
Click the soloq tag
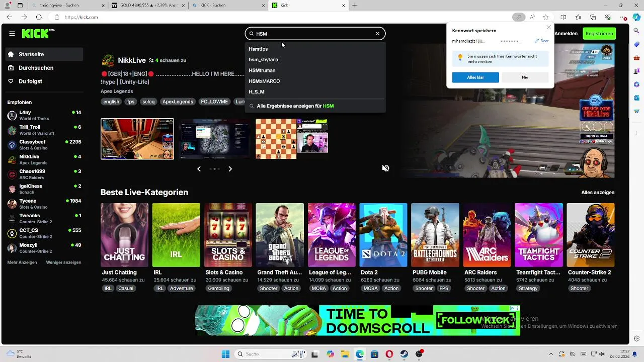[148, 102]
